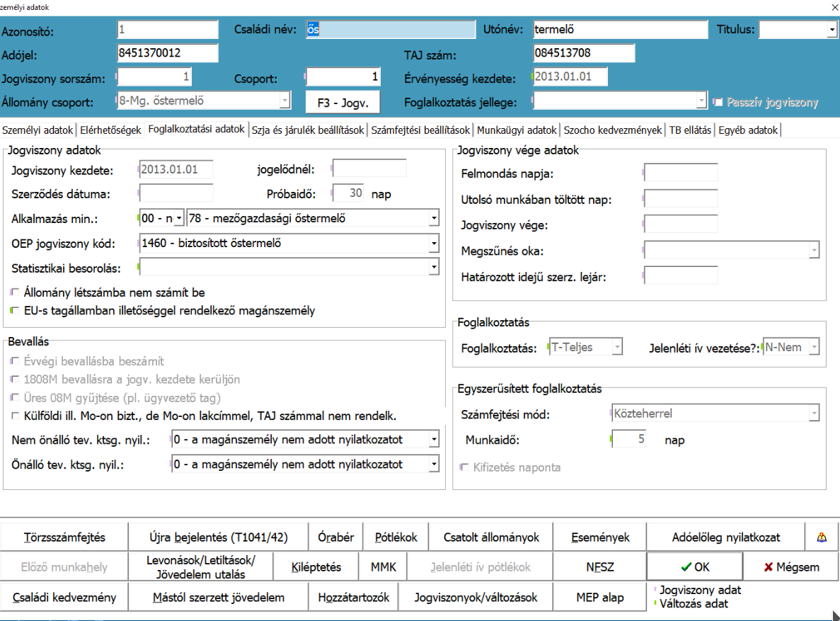Switch to Személyi adatok tab
The image size is (840, 621).
coord(38,130)
